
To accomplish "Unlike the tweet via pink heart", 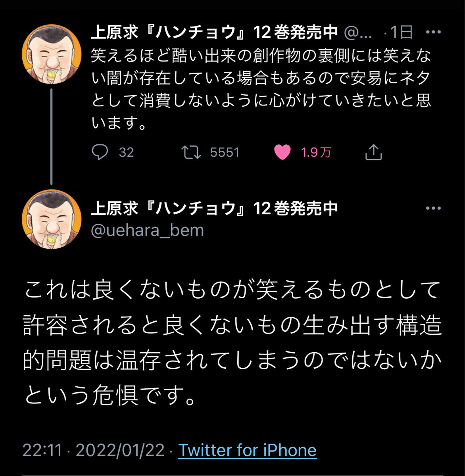I will point(282,152).
